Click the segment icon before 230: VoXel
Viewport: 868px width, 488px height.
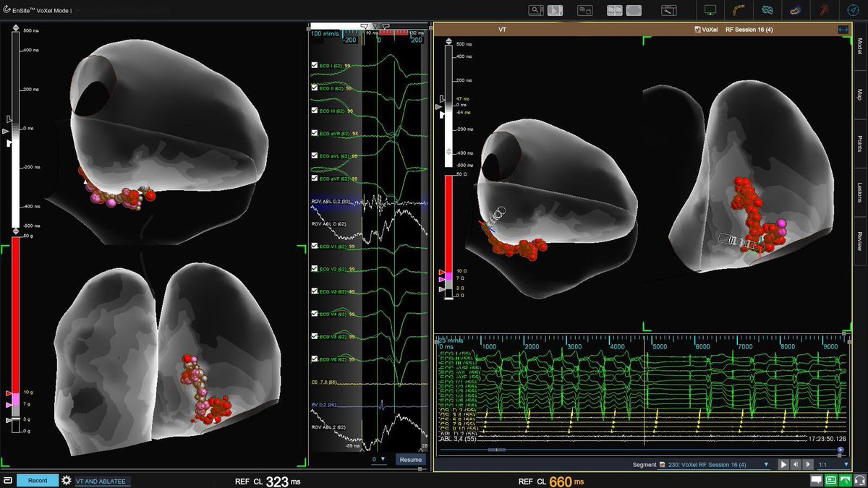(x=661, y=464)
